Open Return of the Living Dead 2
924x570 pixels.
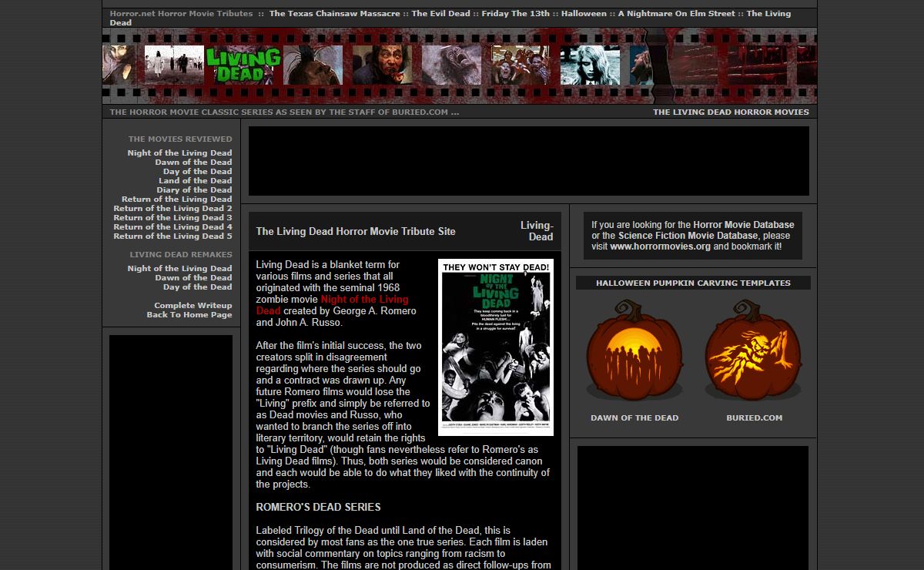172,209
